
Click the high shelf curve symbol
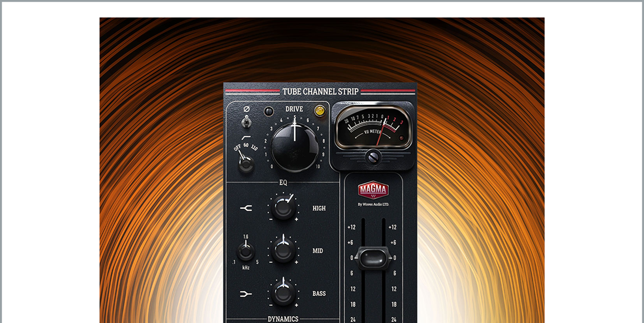[x=246, y=208]
